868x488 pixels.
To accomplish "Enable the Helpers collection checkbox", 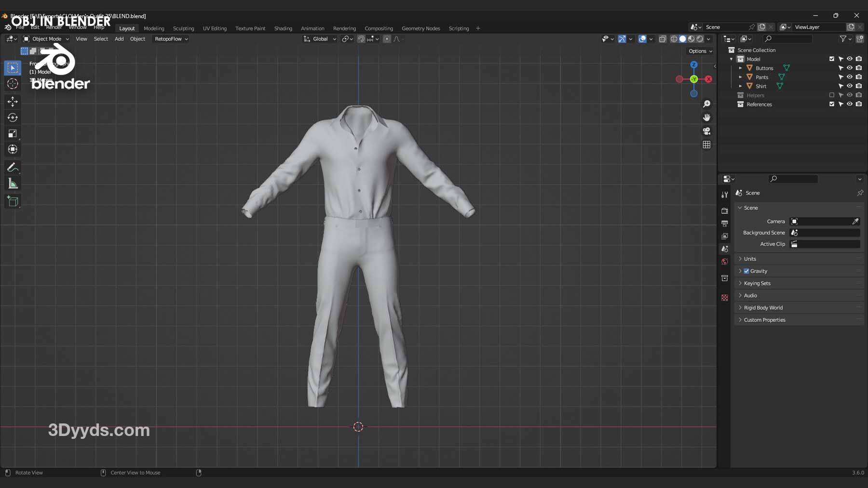I will (831, 95).
